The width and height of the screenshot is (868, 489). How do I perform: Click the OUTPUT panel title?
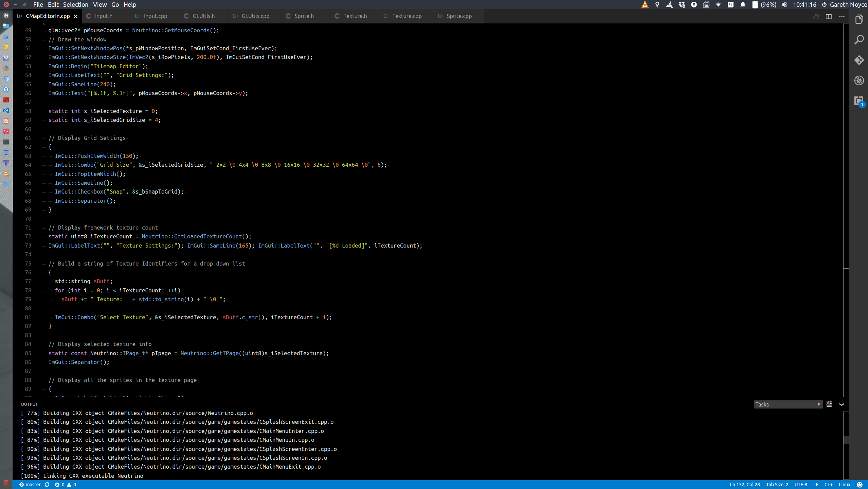[29, 404]
